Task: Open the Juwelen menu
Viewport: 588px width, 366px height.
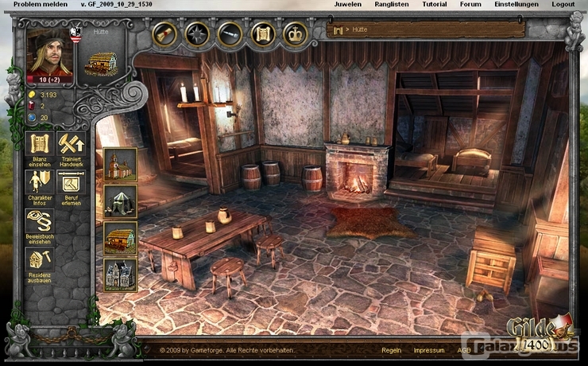Action: (x=347, y=5)
